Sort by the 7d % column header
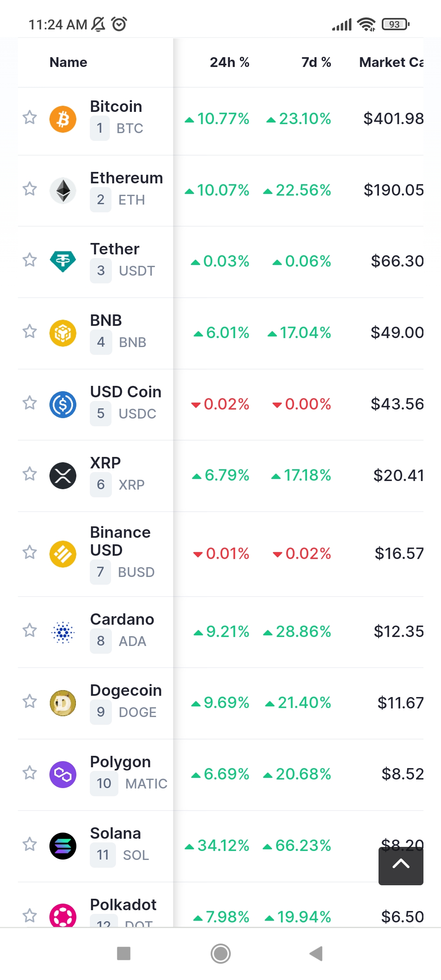This screenshot has height=980, width=441. [x=316, y=62]
